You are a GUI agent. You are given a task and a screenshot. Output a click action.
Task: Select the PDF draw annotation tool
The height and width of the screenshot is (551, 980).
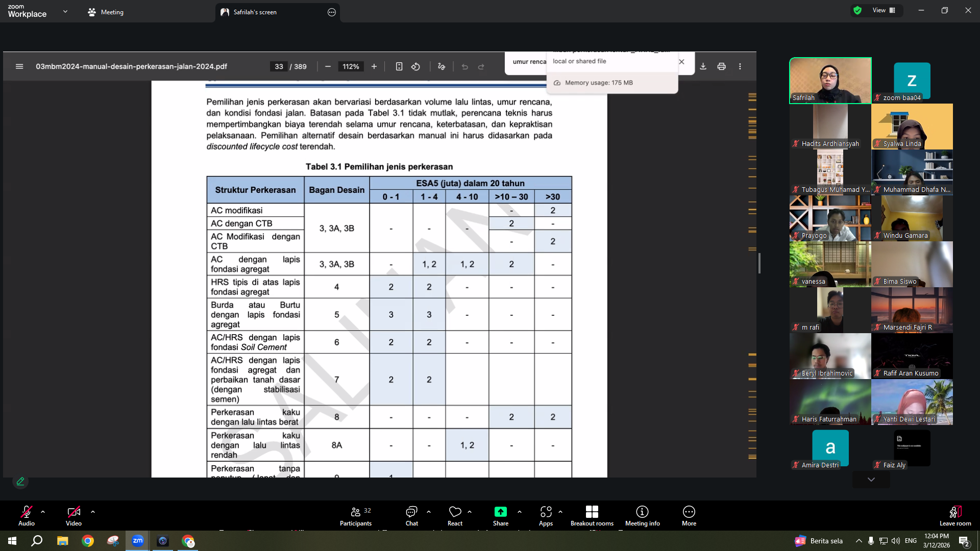click(x=442, y=66)
